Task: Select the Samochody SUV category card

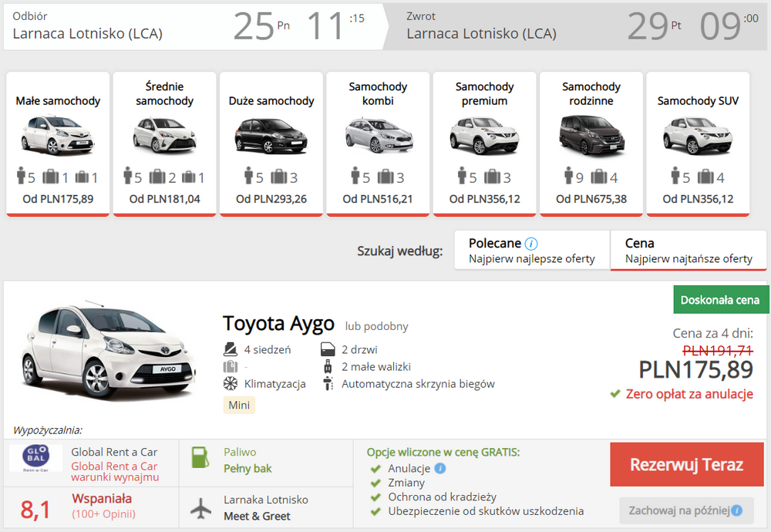Action: pos(698,144)
